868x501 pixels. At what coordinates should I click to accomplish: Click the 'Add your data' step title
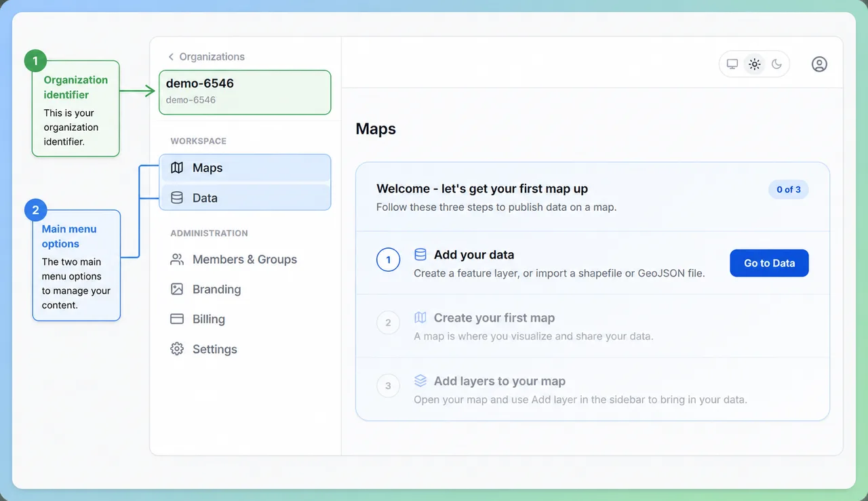pyautogui.click(x=474, y=255)
